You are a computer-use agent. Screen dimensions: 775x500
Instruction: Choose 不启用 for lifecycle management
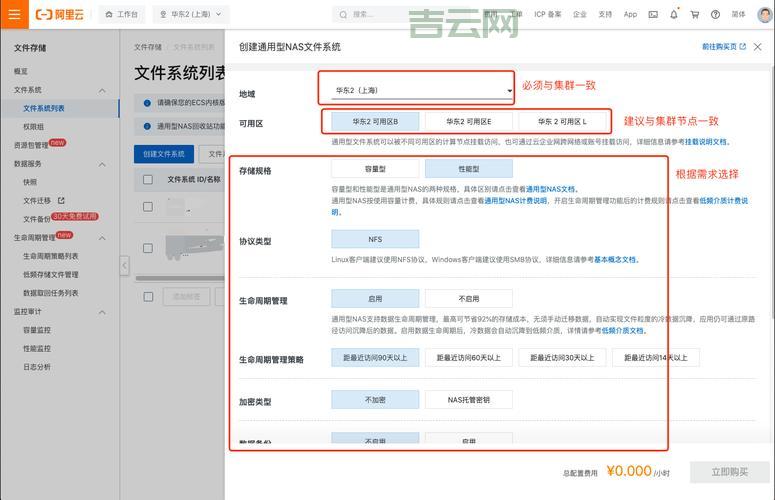click(469, 299)
